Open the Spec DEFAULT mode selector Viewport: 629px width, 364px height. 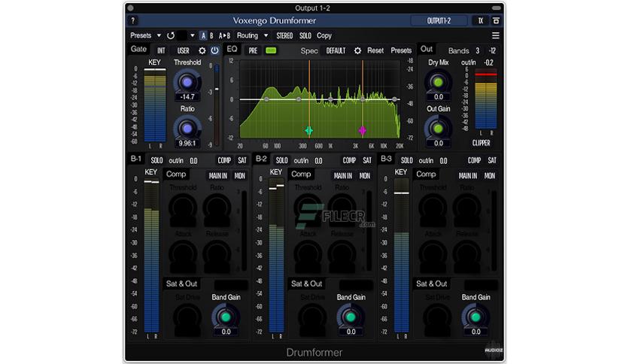point(336,51)
